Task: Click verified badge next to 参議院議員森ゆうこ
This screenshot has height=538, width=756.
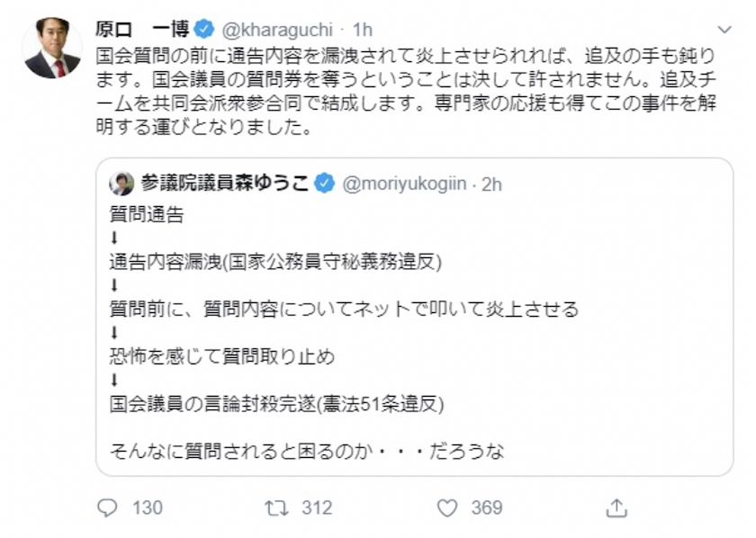Action: click(x=325, y=184)
